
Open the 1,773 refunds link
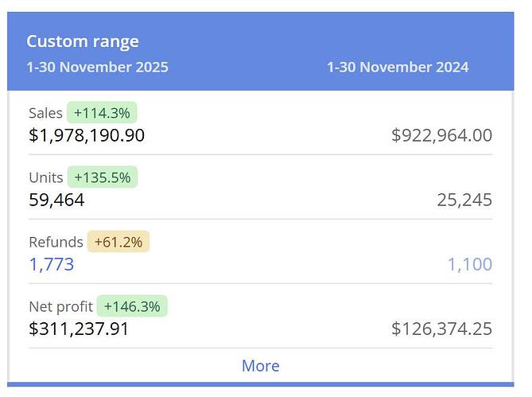tap(52, 264)
